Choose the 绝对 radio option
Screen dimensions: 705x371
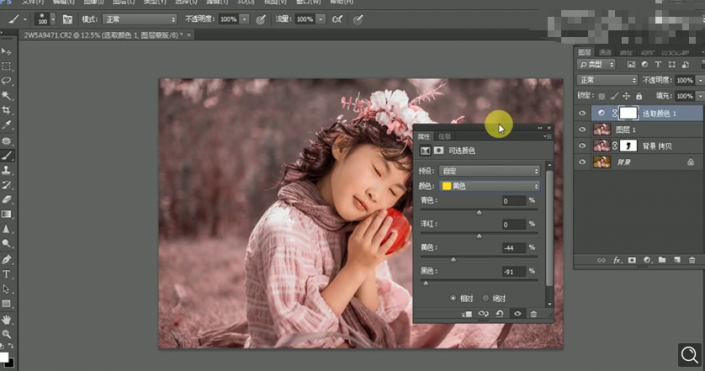[486, 298]
